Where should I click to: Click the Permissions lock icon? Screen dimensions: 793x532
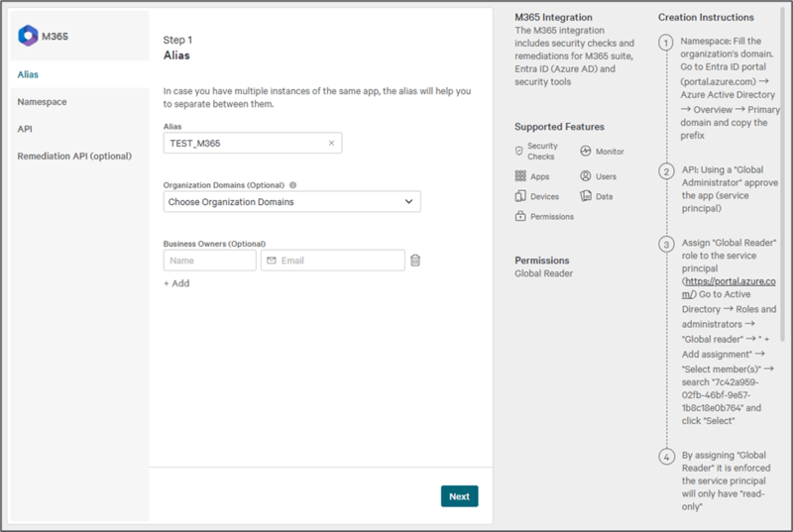click(520, 216)
